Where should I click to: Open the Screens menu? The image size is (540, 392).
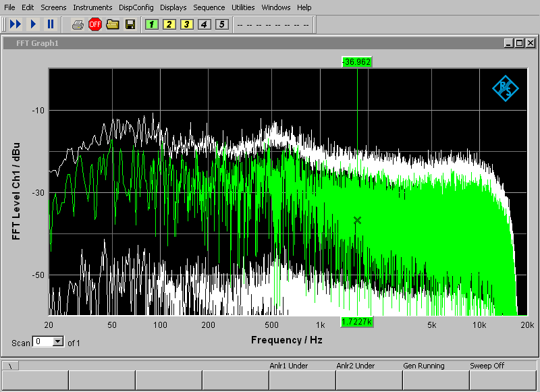click(53, 7)
